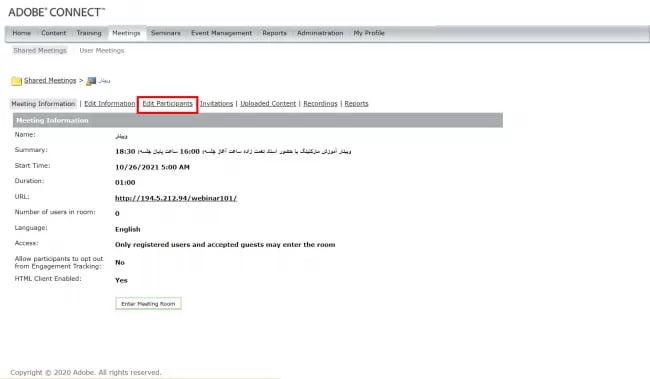Image resolution: width=650 pixels, height=379 pixels.
Task: Open the Edit Information link
Action: tap(110, 104)
